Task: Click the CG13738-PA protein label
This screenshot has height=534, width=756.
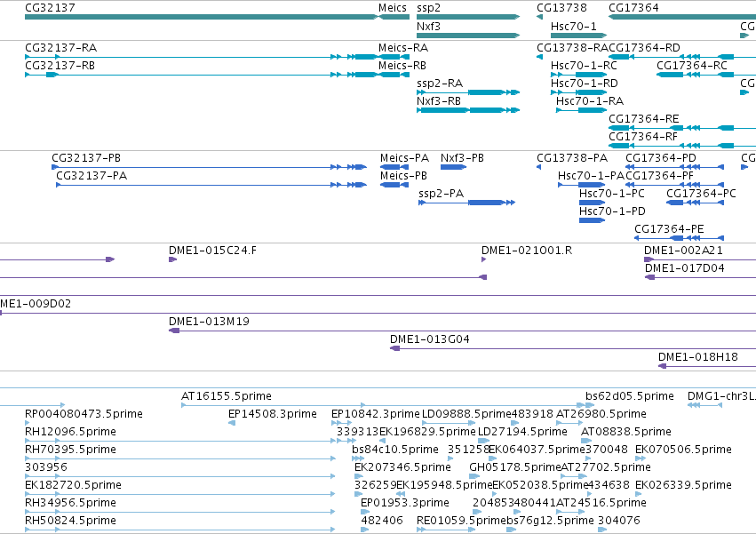Action: pos(572,158)
